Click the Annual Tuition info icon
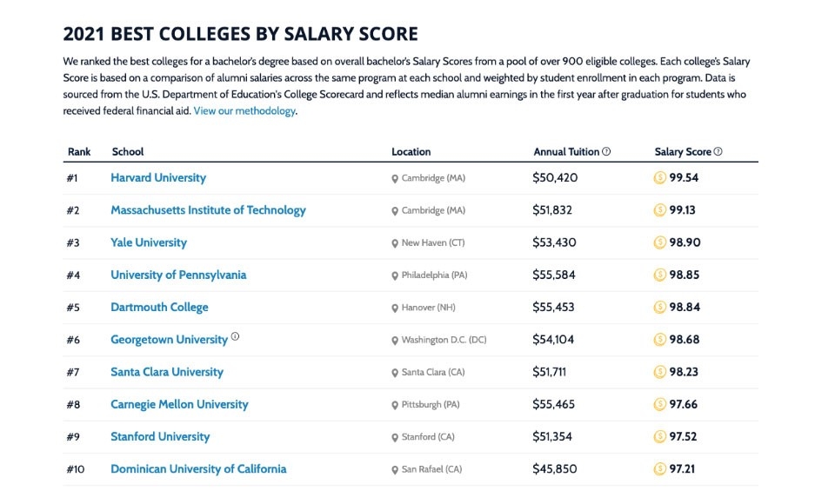The width and height of the screenshot is (835, 504). tap(606, 152)
